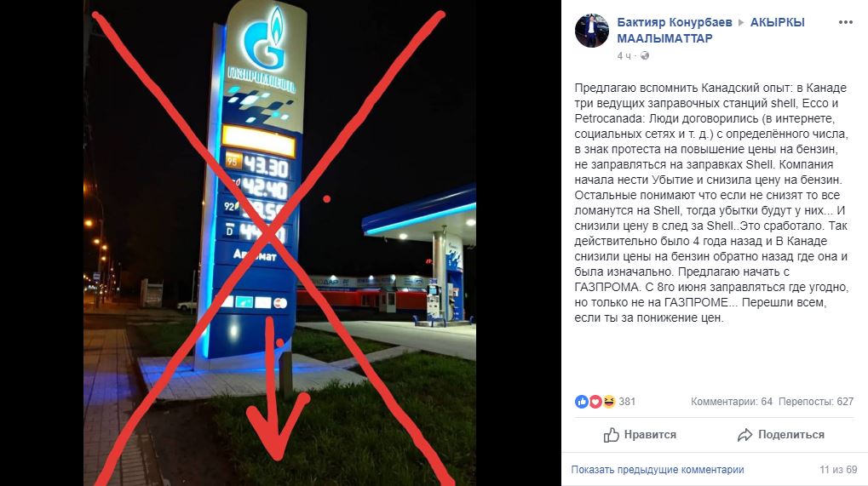The height and width of the screenshot is (486, 868).
Task: Share the post via Поделиться button
Action: click(x=780, y=435)
